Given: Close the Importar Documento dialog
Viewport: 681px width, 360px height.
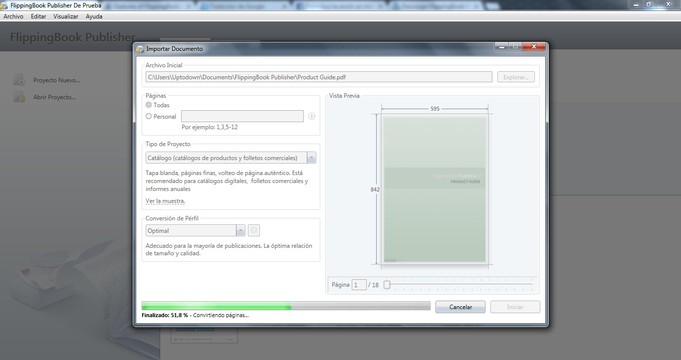Looking at the screenshot, I should click(534, 46).
